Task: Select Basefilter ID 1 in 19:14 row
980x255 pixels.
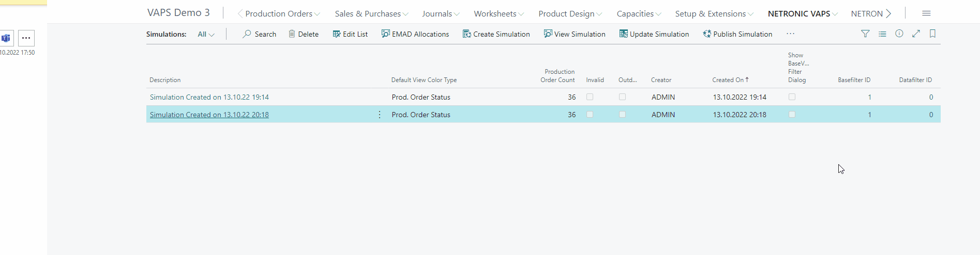Action: [869, 97]
